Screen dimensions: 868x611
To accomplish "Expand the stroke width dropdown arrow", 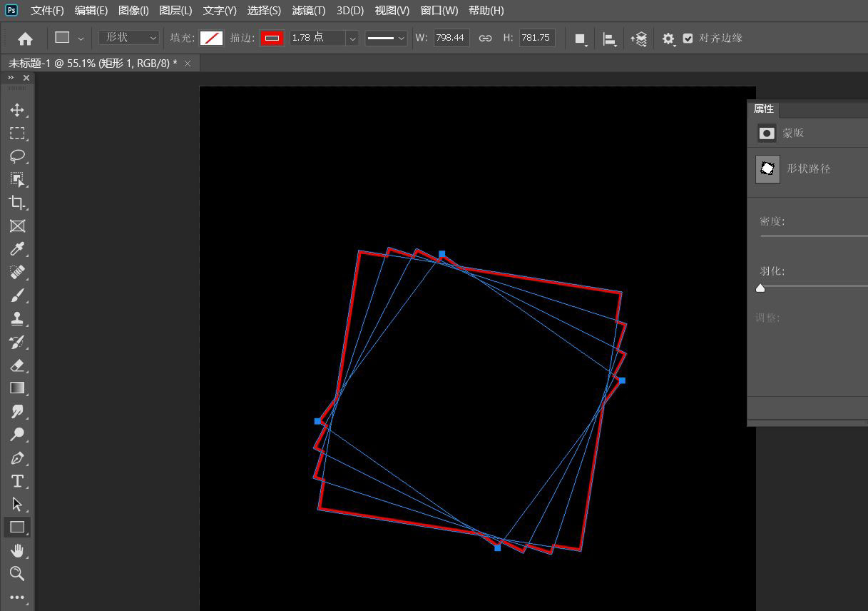I will click(352, 38).
